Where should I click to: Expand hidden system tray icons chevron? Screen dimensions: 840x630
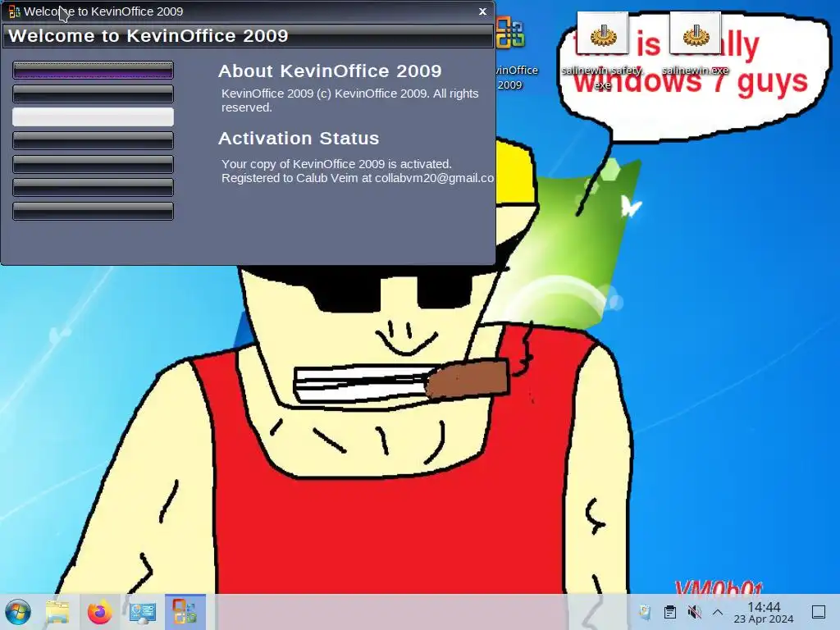point(718,612)
